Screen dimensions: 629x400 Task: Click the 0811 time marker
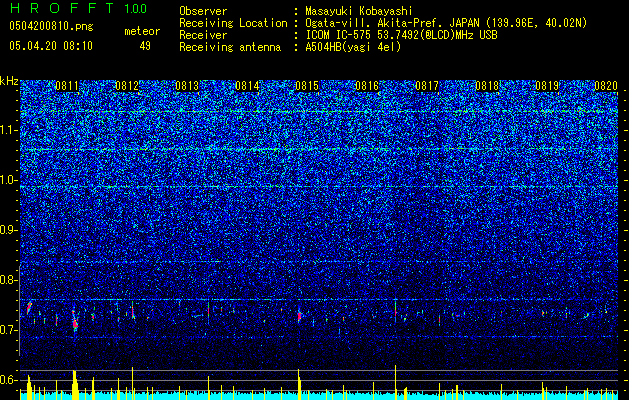tap(67, 86)
